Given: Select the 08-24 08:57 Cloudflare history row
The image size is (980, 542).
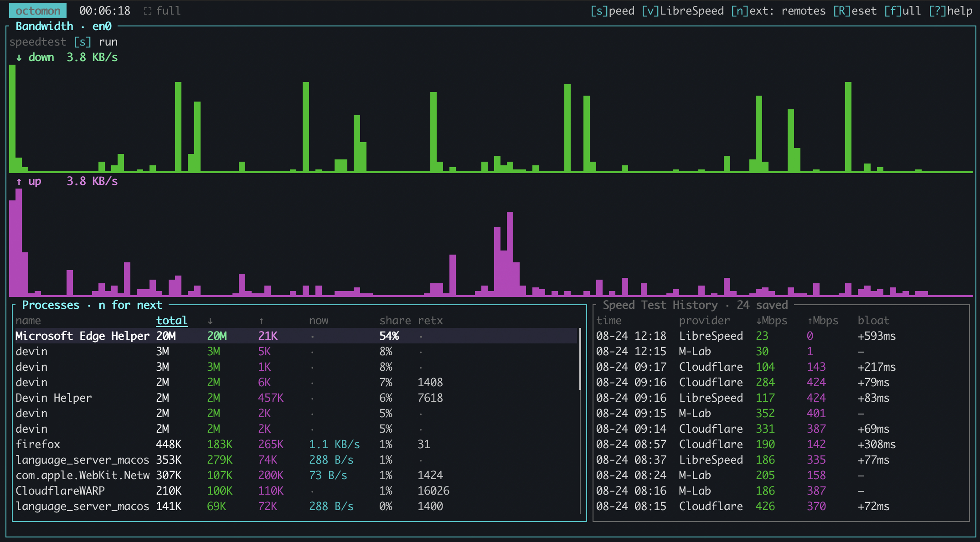Looking at the screenshot, I should [780, 445].
